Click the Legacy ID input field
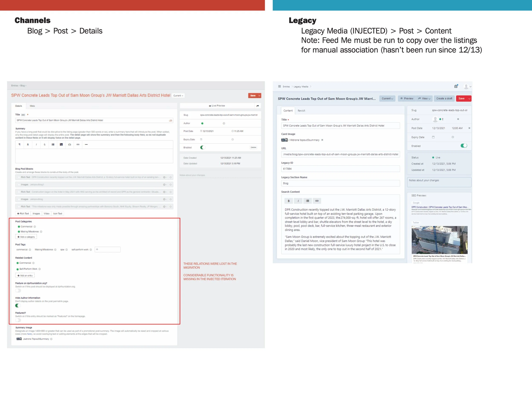Viewport: 532px width, 399px height. tap(340, 169)
